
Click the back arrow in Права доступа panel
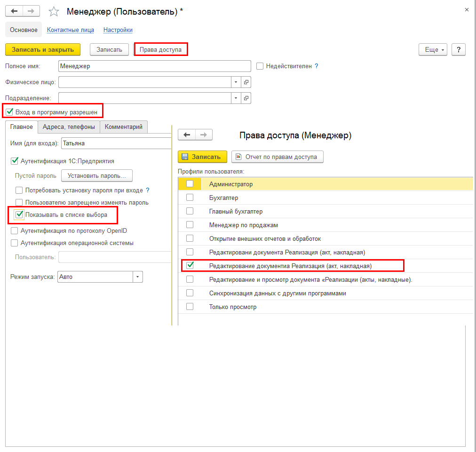point(187,135)
